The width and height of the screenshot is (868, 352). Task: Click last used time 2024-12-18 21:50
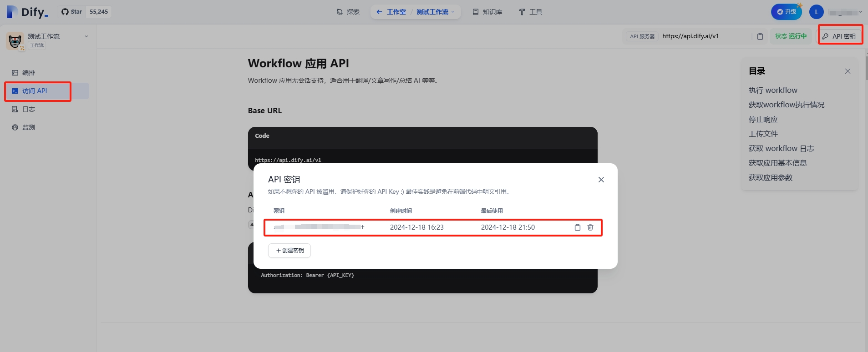[x=508, y=227]
